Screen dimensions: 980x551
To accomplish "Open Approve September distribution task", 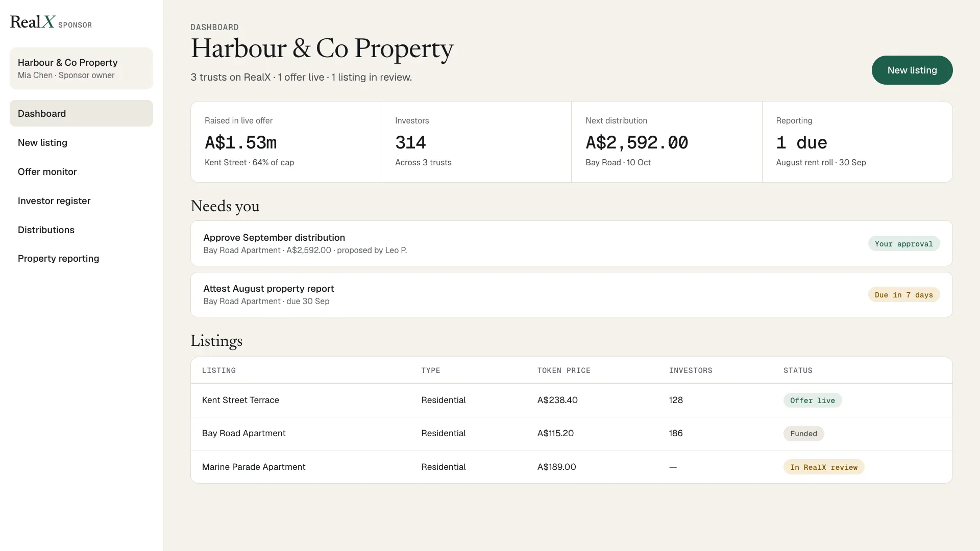I will [x=571, y=243].
